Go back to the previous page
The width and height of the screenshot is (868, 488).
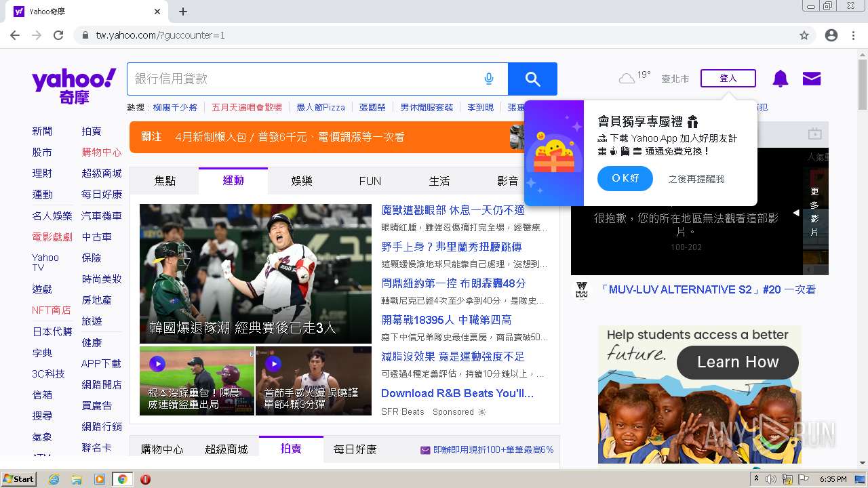pos(15,35)
